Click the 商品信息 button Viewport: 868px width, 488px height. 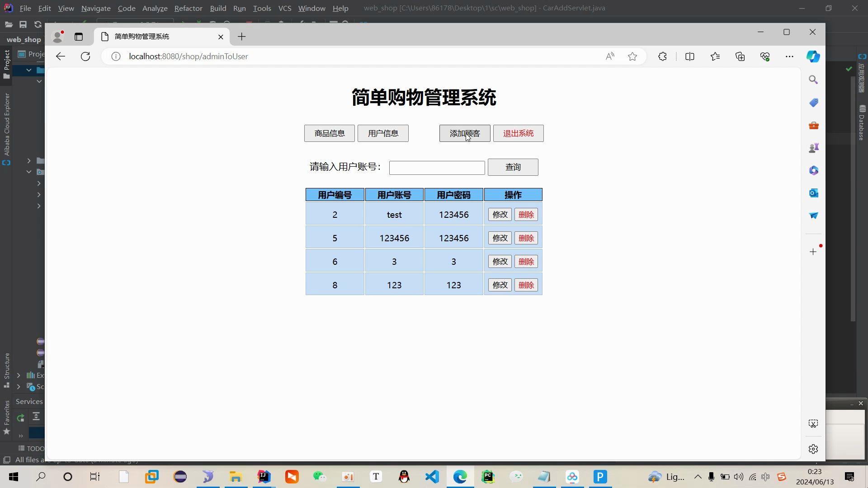pyautogui.click(x=330, y=133)
